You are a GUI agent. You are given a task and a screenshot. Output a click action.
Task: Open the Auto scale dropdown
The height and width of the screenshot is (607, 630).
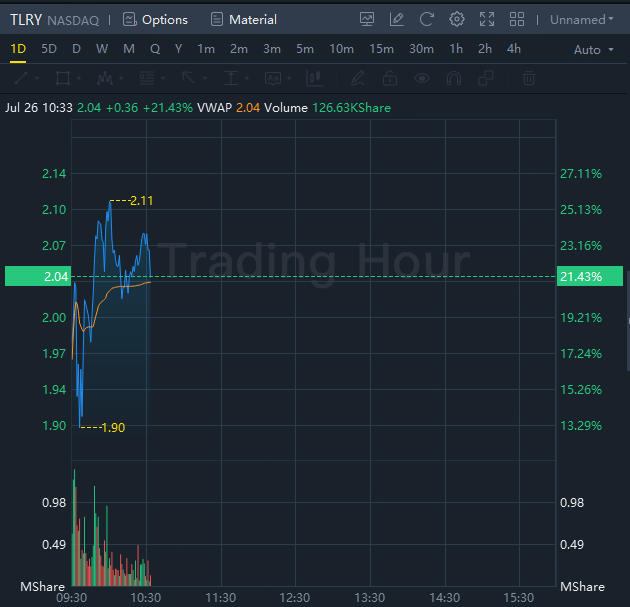tap(593, 50)
